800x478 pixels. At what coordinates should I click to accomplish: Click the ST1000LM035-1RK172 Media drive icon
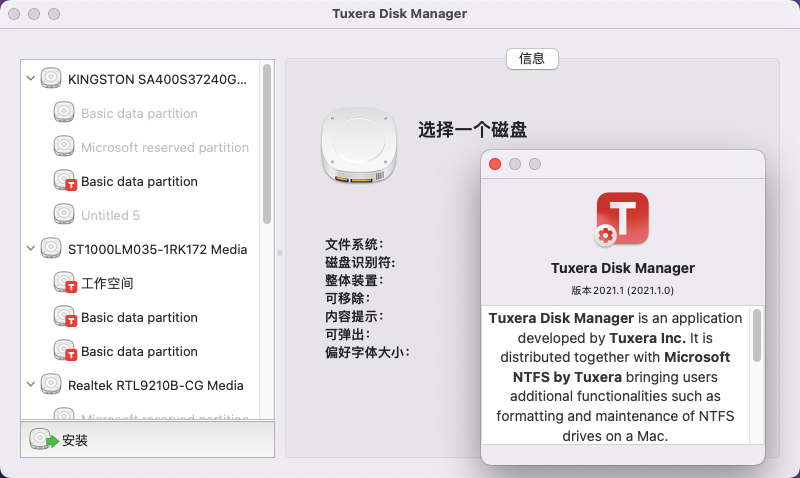point(51,248)
